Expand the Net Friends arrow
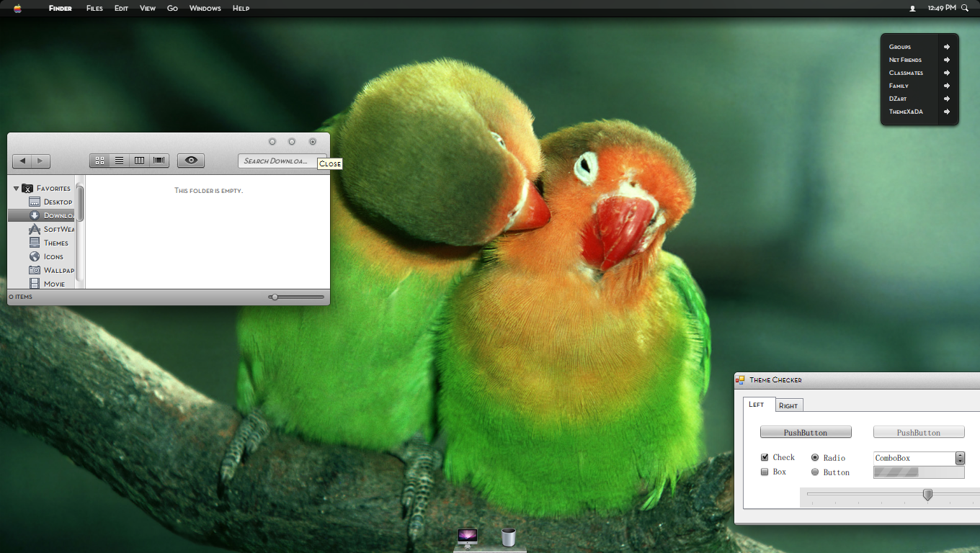 [x=947, y=60]
